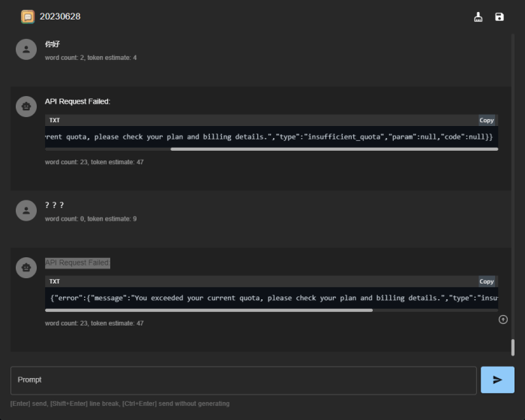Send the prompt with the paper plane button
This screenshot has width=525, height=420.
pyautogui.click(x=497, y=380)
